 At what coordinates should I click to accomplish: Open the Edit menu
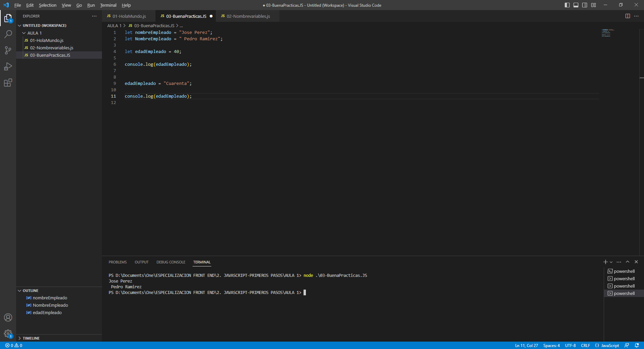pos(30,5)
